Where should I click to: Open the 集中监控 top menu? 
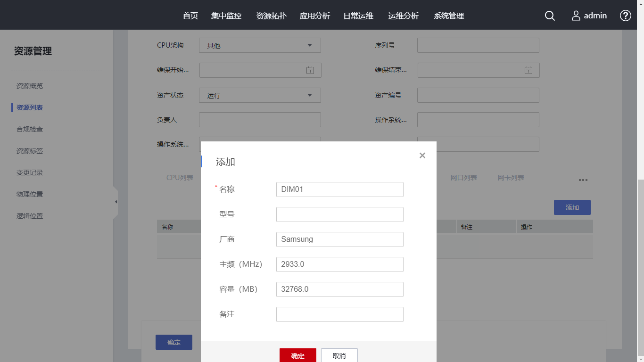click(x=226, y=16)
